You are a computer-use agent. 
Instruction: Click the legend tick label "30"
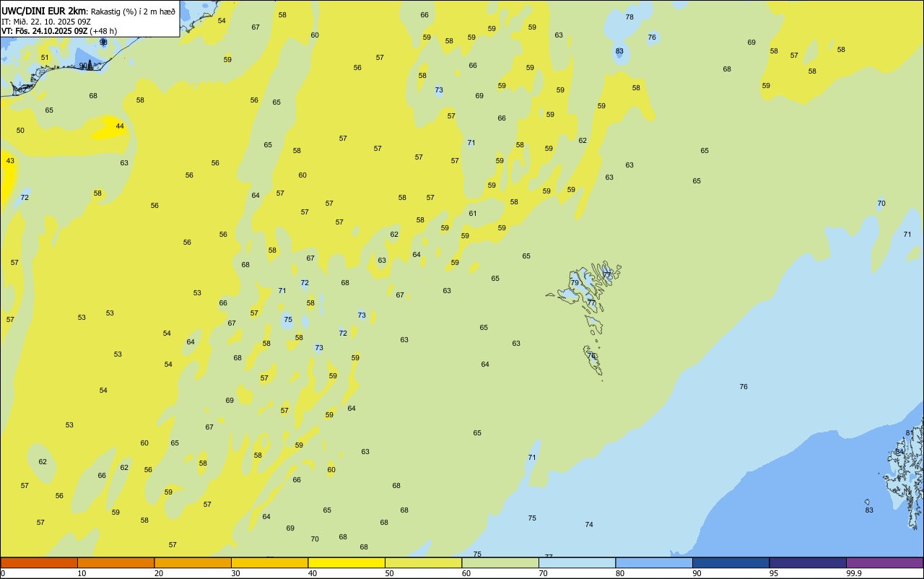[x=235, y=573]
